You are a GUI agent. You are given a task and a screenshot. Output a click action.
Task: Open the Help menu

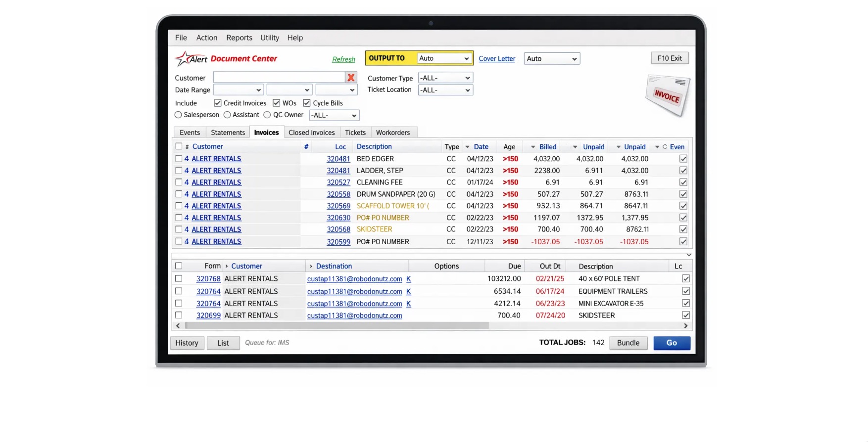[x=295, y=38]
